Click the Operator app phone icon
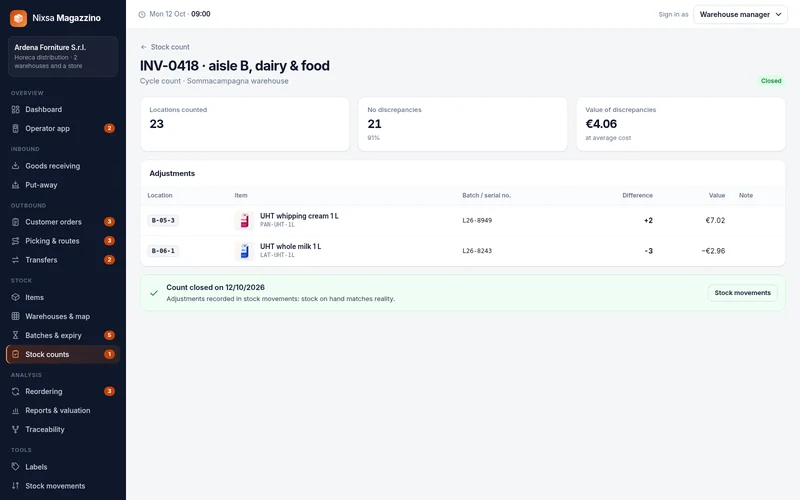This screenshot has width=800, height=500. point(15,129)
